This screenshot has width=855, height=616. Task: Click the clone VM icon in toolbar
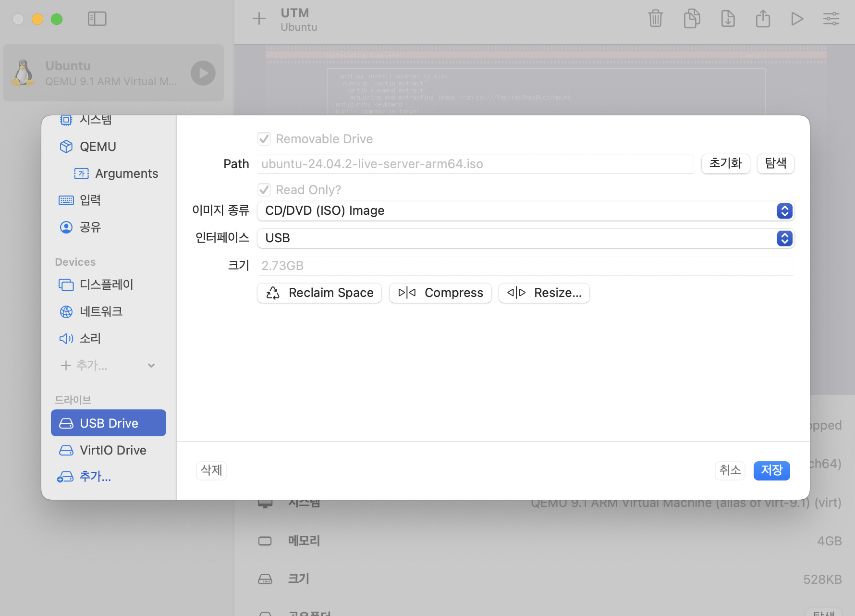coord(692,19)
